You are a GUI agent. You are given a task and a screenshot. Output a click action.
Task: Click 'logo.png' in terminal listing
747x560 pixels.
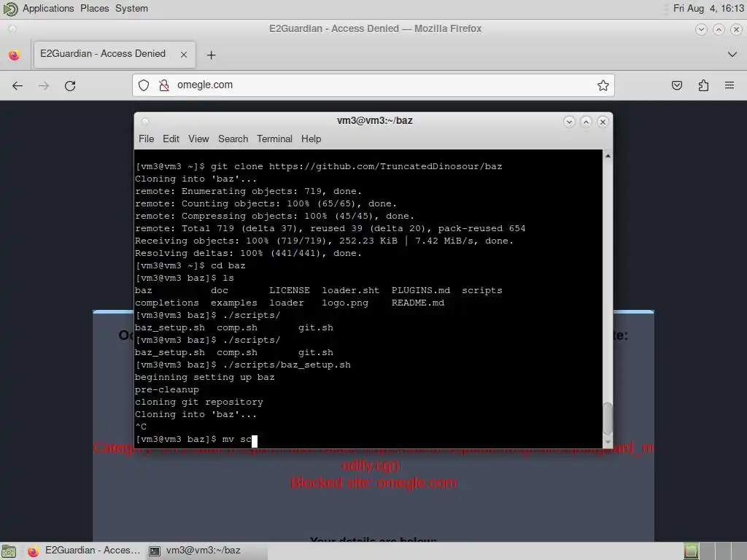(345, 303)
